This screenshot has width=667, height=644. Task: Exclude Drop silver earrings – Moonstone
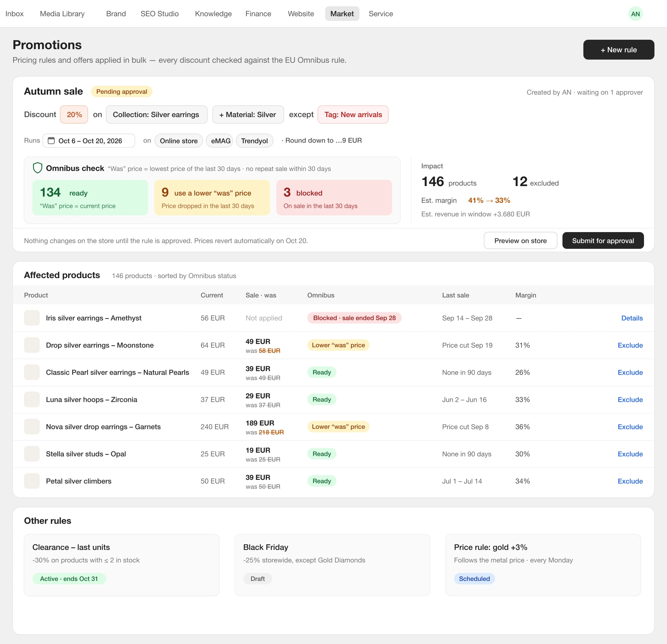click(630, 345)
